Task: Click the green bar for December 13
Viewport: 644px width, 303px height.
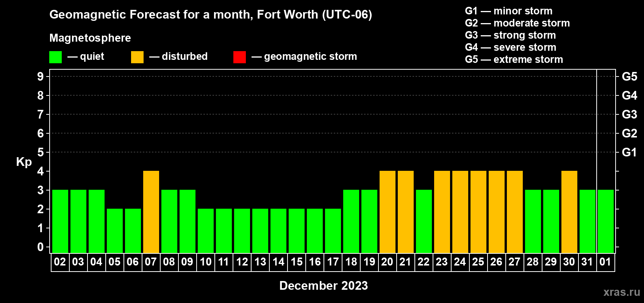Action: point(260,231)
